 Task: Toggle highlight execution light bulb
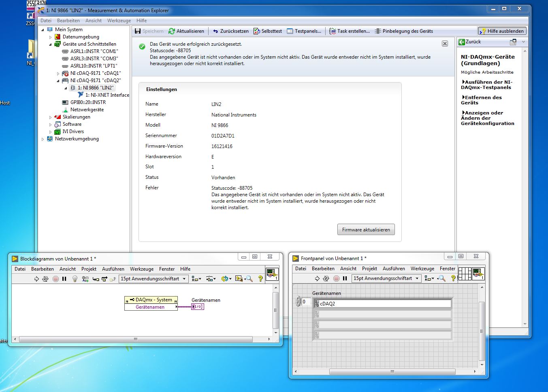click(75, 279)
